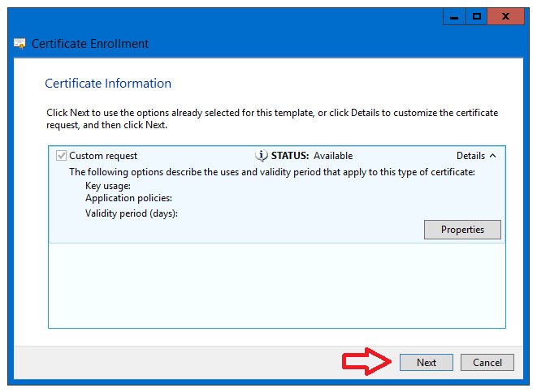Viewport: 537px width, 392px height.
Task: Click the Application policies line
Action: click(128, 198)
